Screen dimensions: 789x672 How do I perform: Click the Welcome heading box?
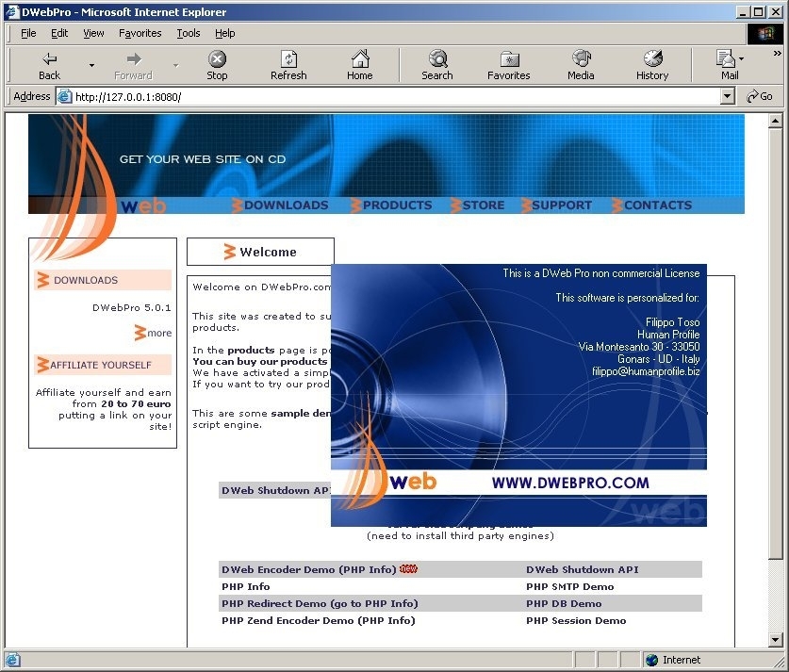click(260, 252)
